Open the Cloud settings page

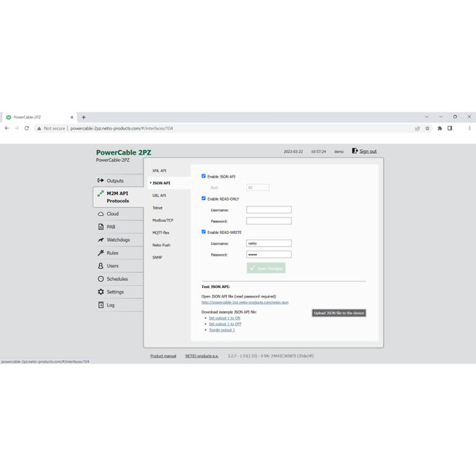tap(113, 214)
